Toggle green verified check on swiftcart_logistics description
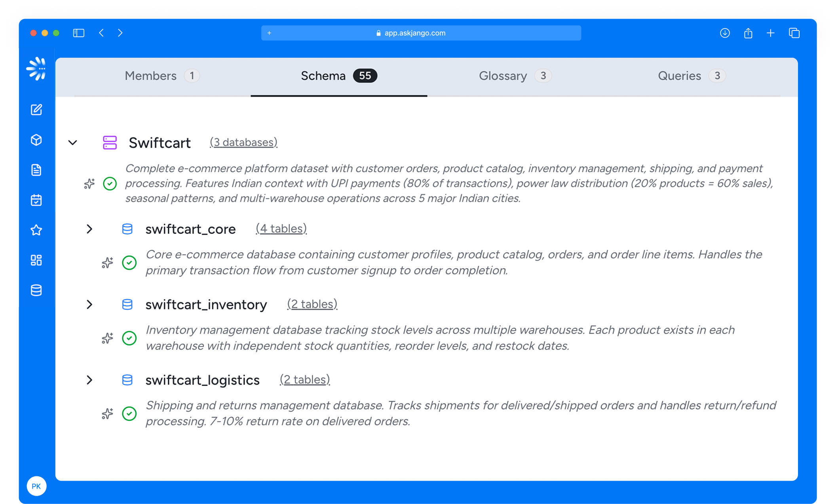Viewport: 836px width, 504px height. [129, 414]
